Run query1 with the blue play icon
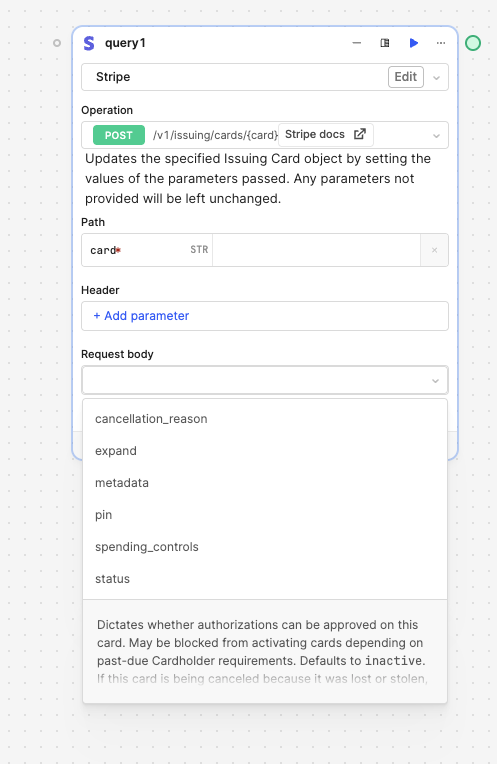This screenshot has width=497, height=764. pyautogui.click(x=414, y=43)
